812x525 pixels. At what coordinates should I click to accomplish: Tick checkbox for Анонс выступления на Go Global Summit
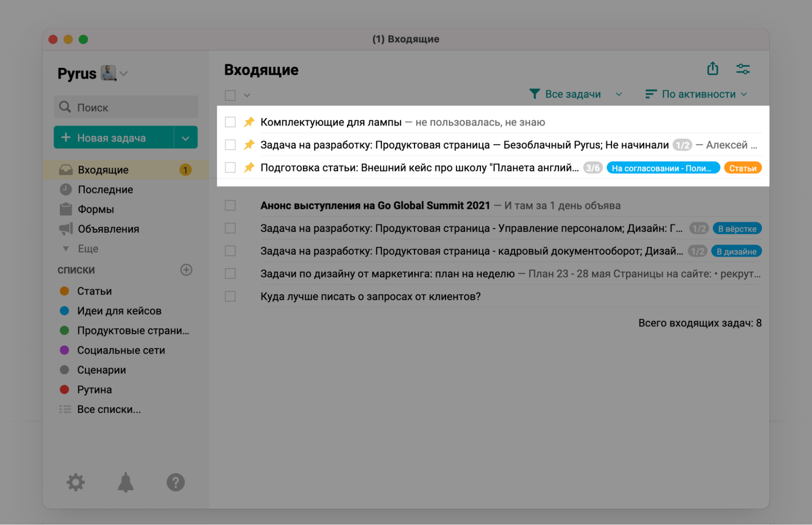point(230,205)
